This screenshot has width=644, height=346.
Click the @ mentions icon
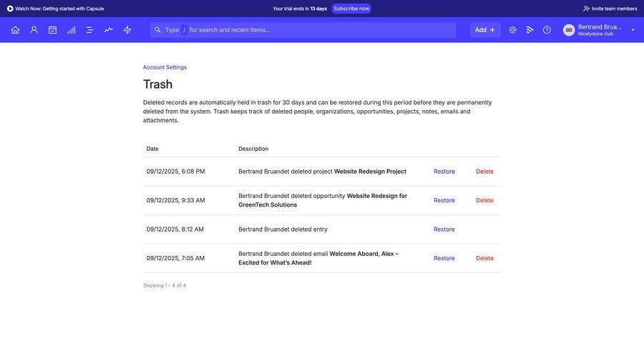[x=512, y=30]
